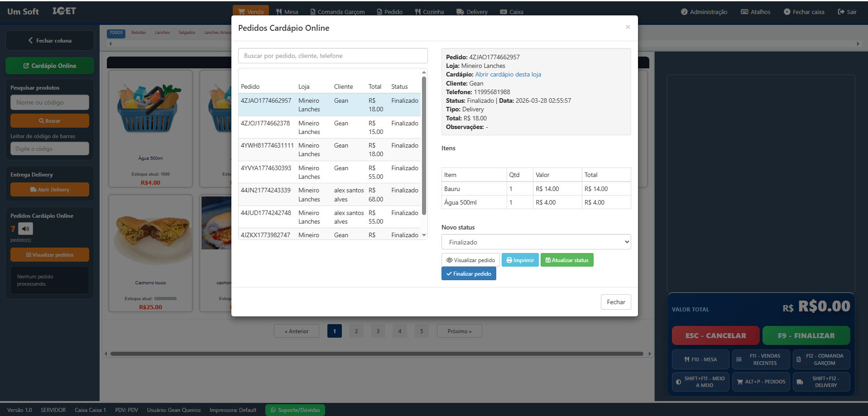Click the Imprimir printer button

pyautogui.click(x=520, y=260)
